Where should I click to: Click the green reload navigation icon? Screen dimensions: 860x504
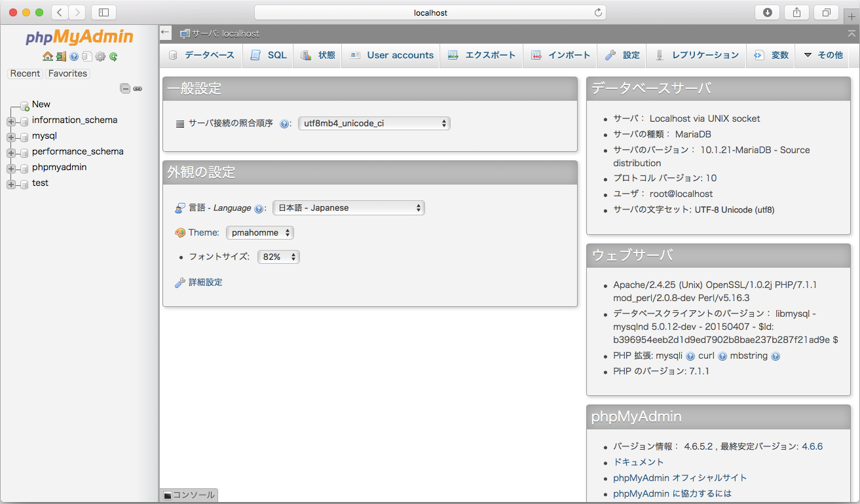113,57
